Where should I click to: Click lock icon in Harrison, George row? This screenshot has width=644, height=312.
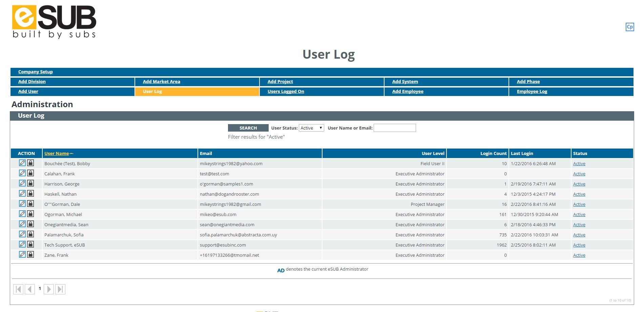click(30, 183)
